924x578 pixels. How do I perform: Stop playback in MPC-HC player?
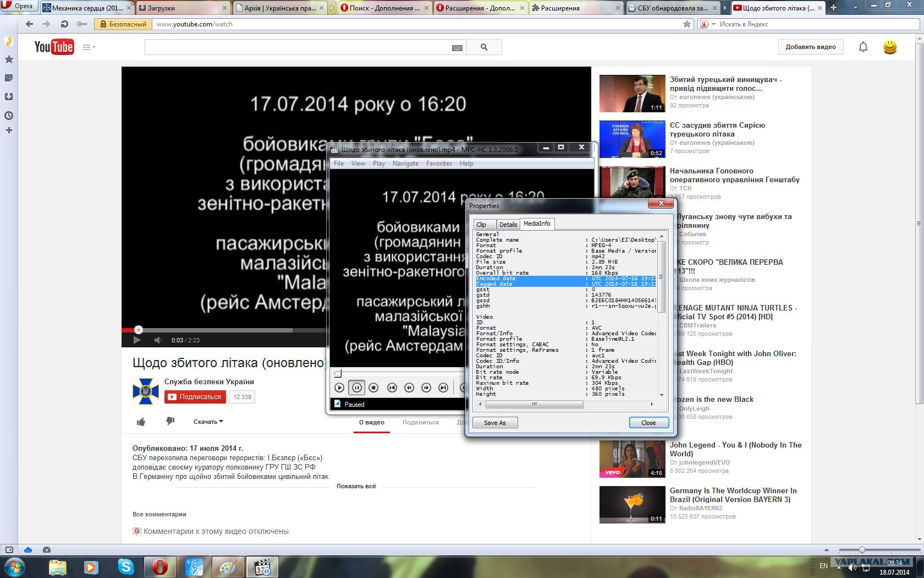pos(373,388)
